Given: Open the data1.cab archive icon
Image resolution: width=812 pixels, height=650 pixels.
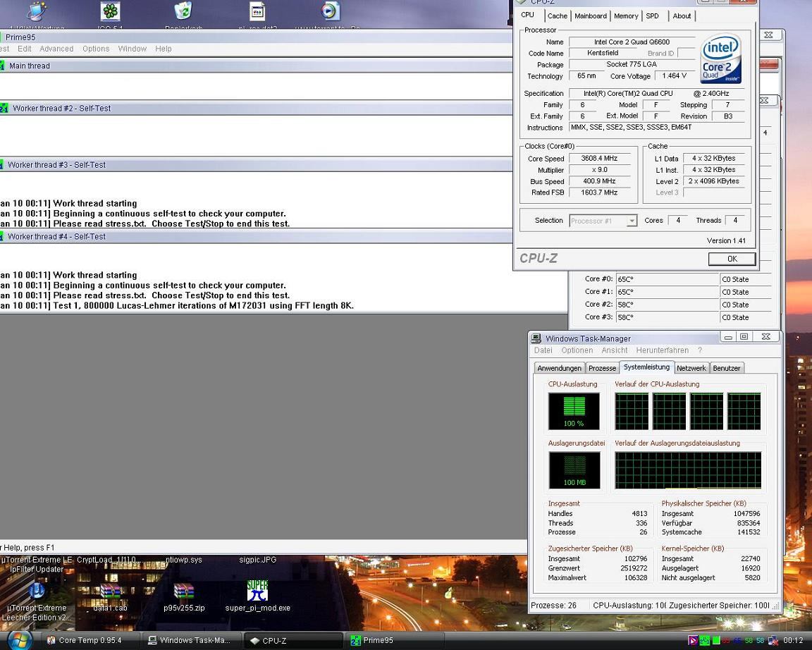Looking at the screenshot, I should (x=110, y=592).
